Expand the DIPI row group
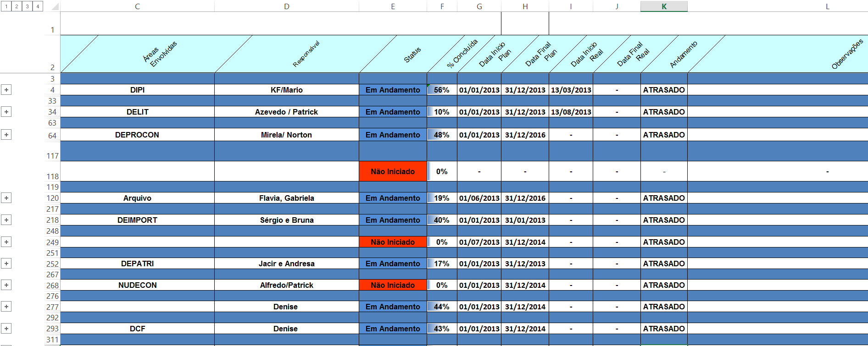 pos(6,90)
